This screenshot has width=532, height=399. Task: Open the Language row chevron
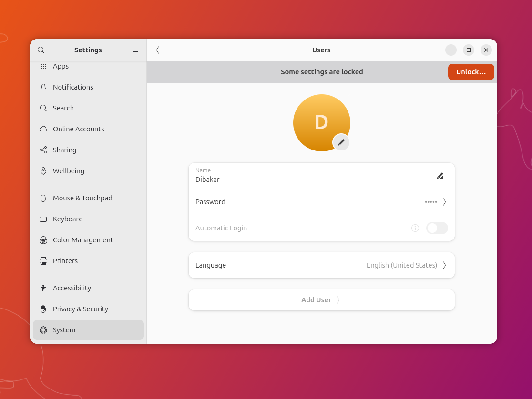click(x=444, y=265)
